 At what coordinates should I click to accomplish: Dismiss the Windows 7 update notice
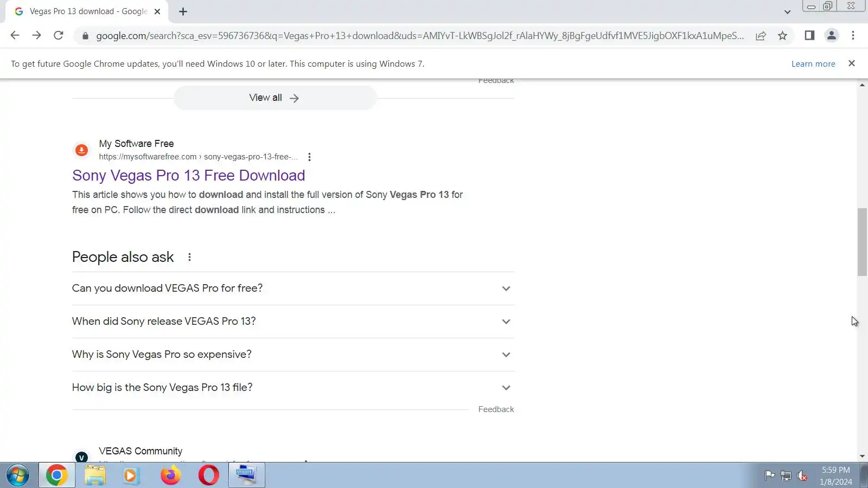(852, 63)
